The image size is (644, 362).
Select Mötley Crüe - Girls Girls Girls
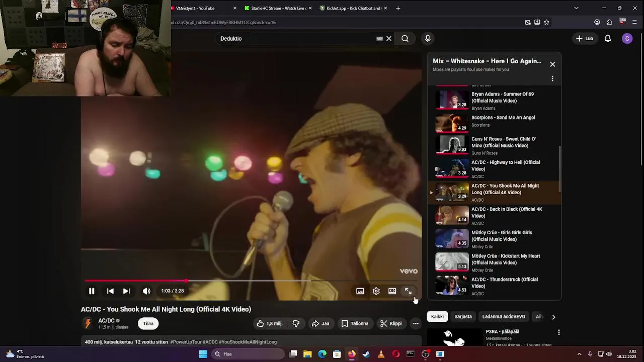[x=494, y=239]
